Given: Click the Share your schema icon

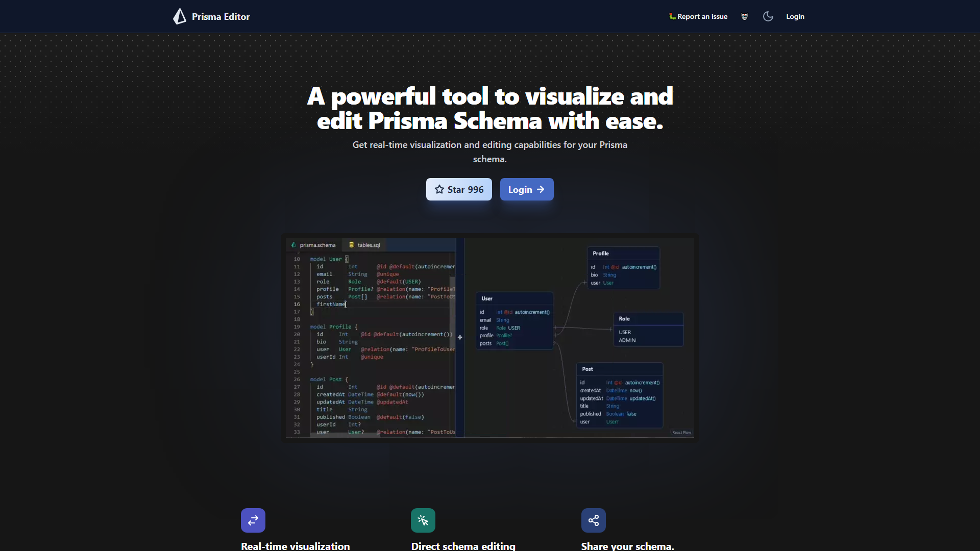Looking at the screenshot, I should click(593, 520).
